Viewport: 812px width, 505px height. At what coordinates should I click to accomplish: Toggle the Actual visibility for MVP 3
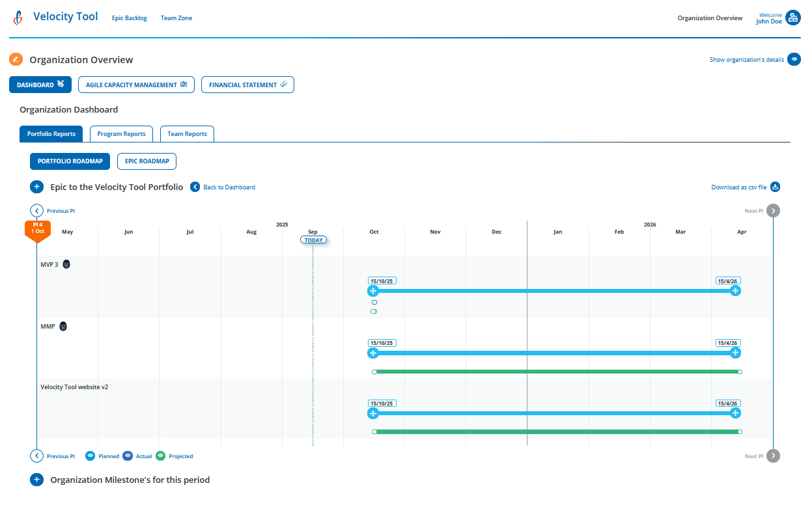tap(374, 302)
